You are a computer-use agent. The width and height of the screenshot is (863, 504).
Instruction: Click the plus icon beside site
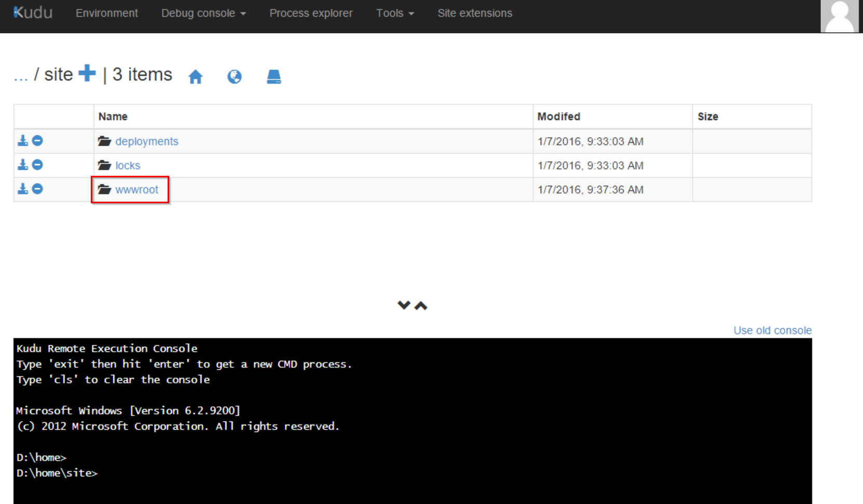(87, 73)
